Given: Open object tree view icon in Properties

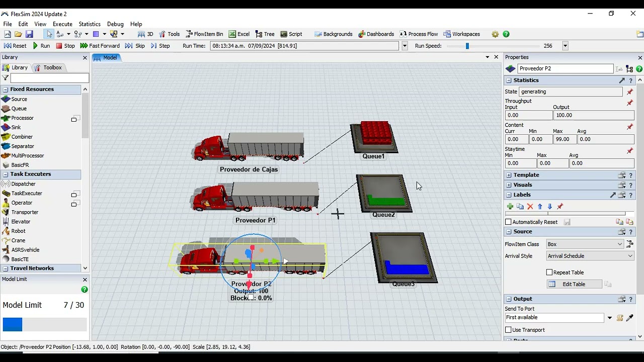Looking at the screenshot, I should [629, 69].
